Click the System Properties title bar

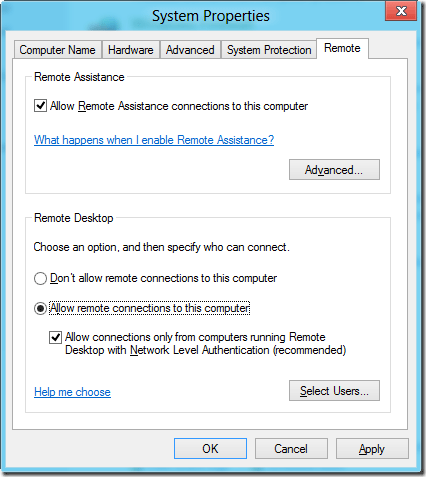(211, 16)
